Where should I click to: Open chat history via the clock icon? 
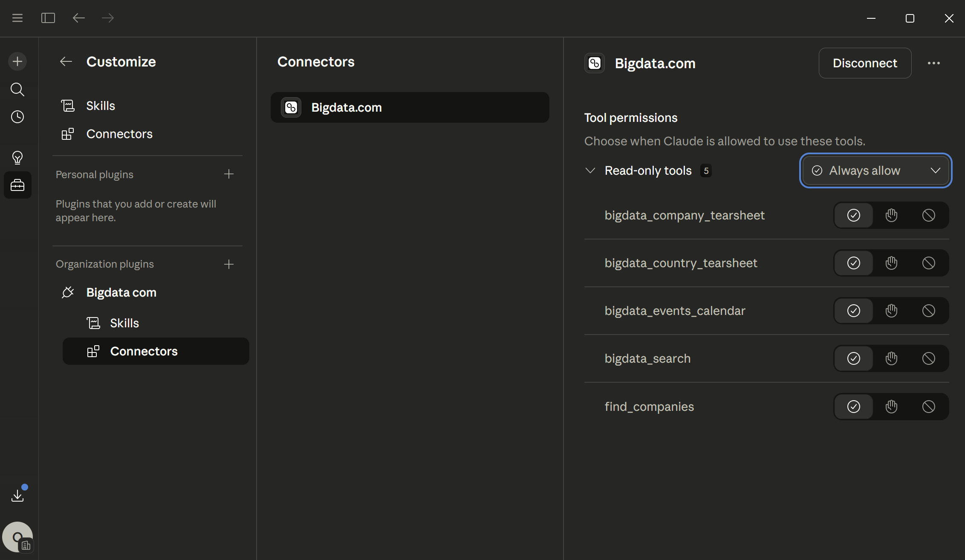17,117
